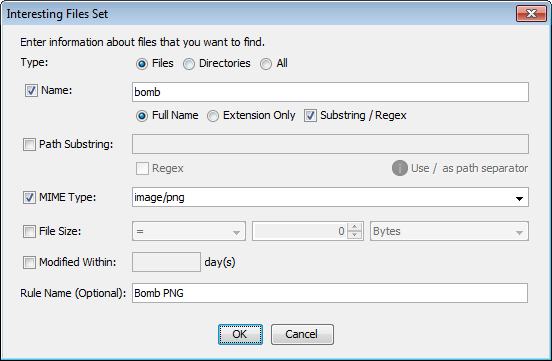Click the info icon beside path separator hint
Viewport: 552px width, 361px height.
pos(399,168)
